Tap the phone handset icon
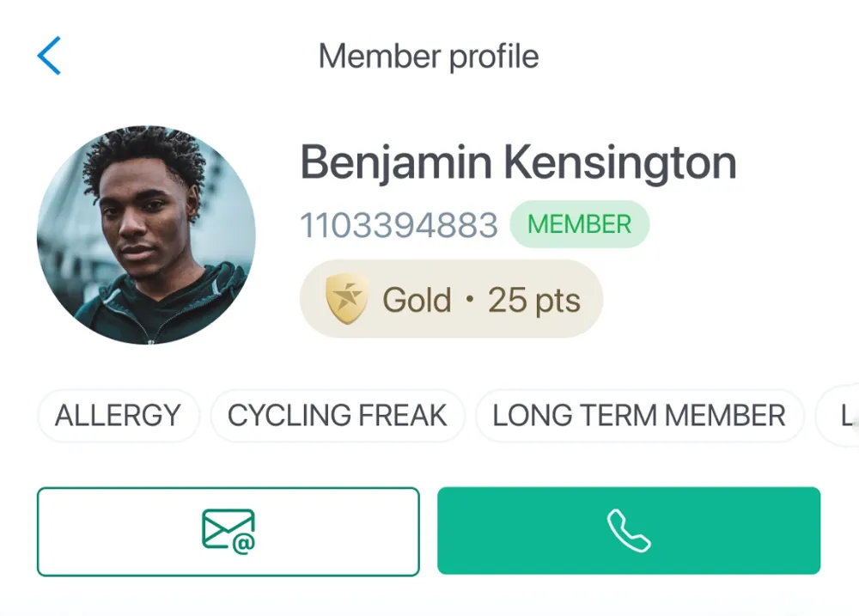Screen dimensions: 859x616 point(629,531)
